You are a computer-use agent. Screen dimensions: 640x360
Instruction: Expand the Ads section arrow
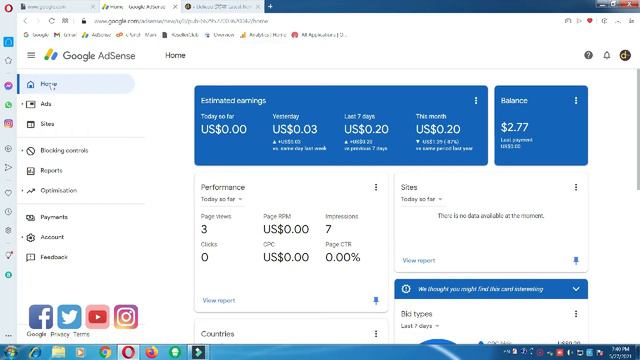(22, 104)
